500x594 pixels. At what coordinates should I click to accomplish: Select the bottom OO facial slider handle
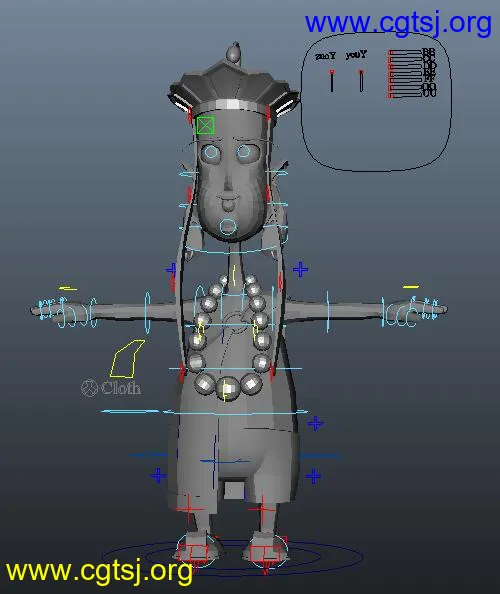(x=391, y=95)
